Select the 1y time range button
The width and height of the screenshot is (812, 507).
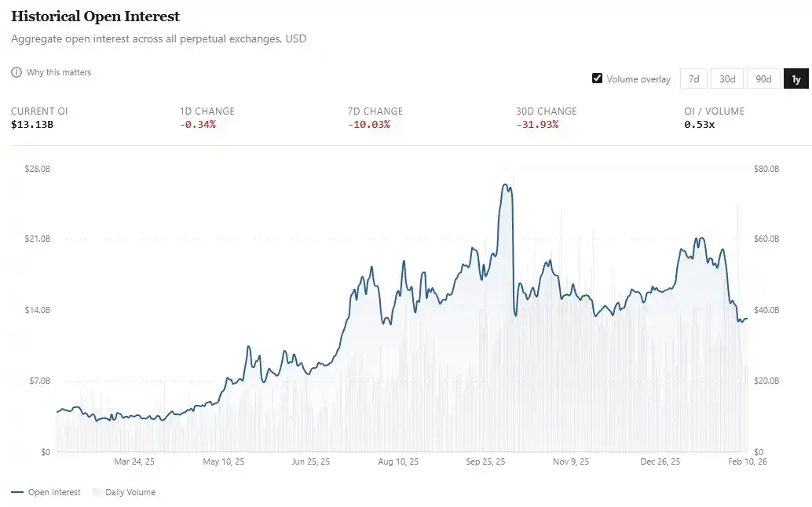796,78
